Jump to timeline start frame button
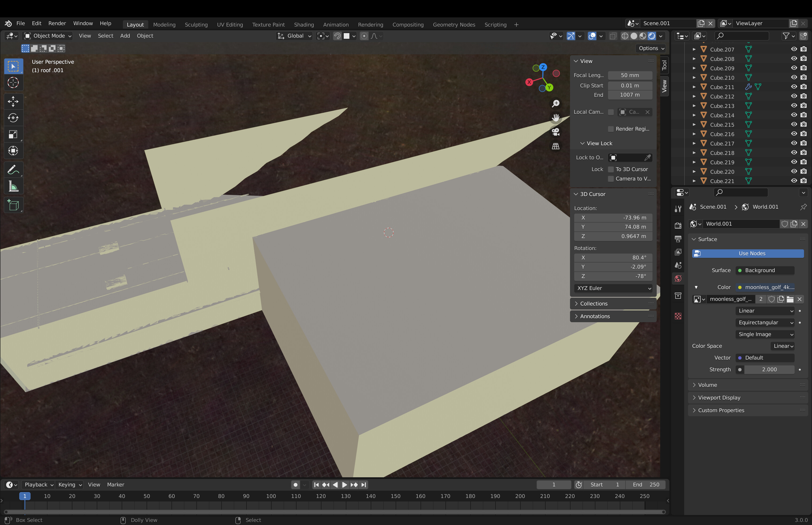Screen dimensions: 812x525 click(316, 484)
